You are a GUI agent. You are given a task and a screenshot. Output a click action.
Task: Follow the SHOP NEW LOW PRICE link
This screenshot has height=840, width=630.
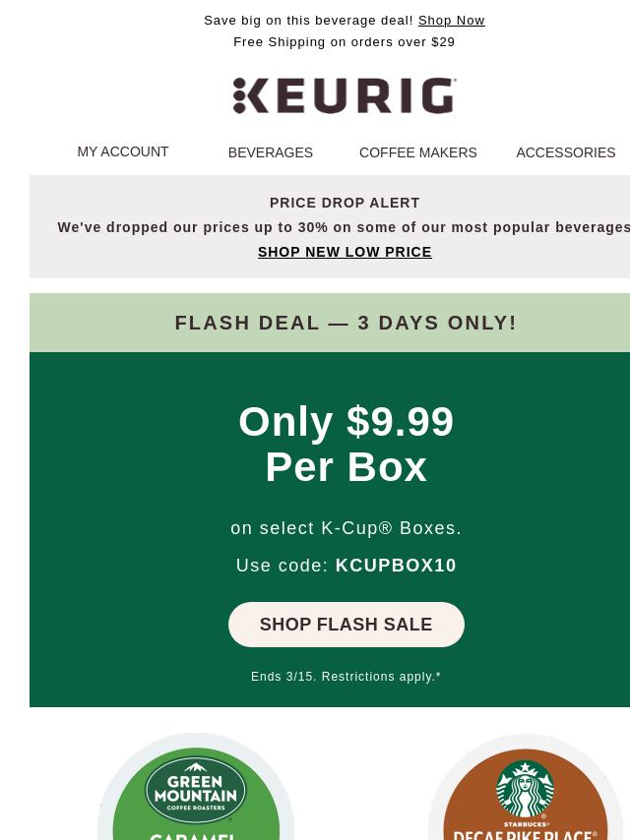[x=345, y=252]
